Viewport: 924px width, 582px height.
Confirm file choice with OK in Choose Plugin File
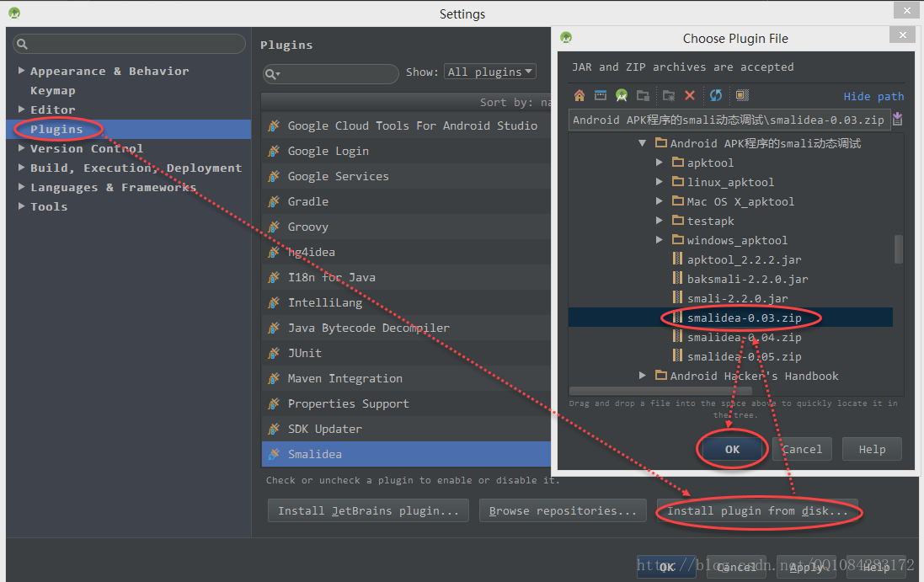click(732, 449)
